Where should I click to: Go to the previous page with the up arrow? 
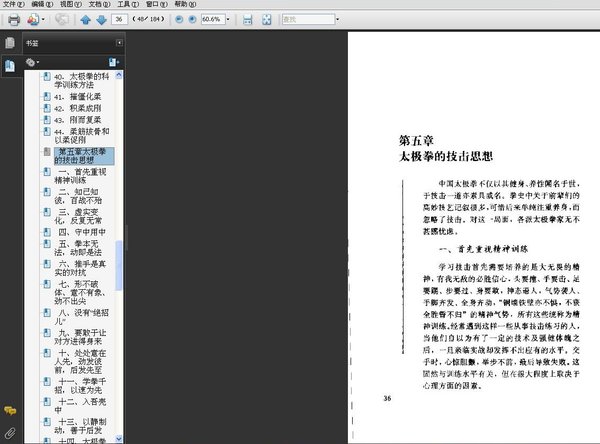pyautogui.click(x=85, y=20)
